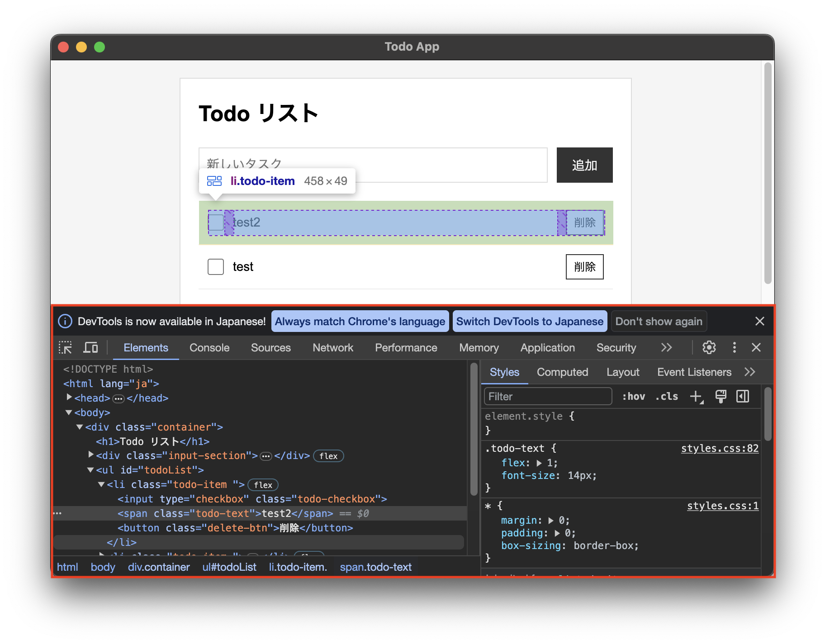The height and width of the screenshot is (644, 825).
Task: Open the Computed styles tab
Action: pos(562,372)
